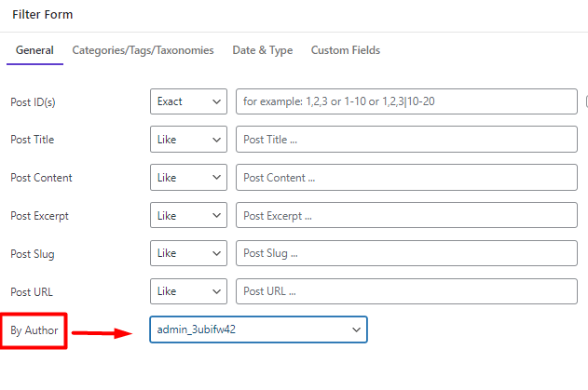
Task: Open the Post Slug Like dropdown
Action: pyautogui.click(x=188, y=253)
